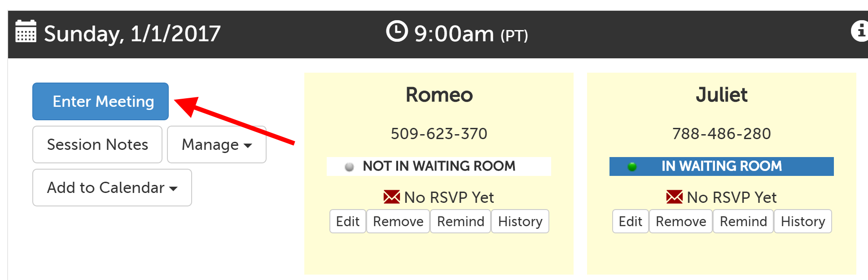This screenshot has height=280, width=868.
Task: Remove Romeo from the session
Action: click(x=398, y=221)
